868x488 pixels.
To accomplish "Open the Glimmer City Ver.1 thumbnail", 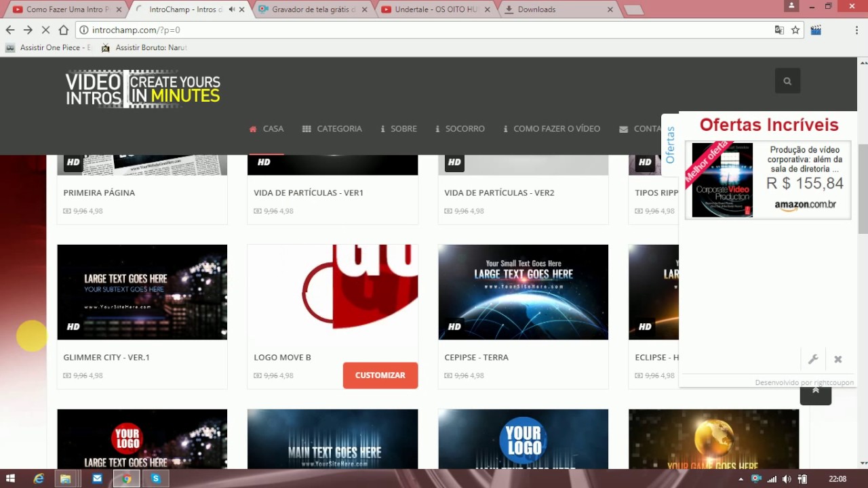I will (x=142, y=292).
